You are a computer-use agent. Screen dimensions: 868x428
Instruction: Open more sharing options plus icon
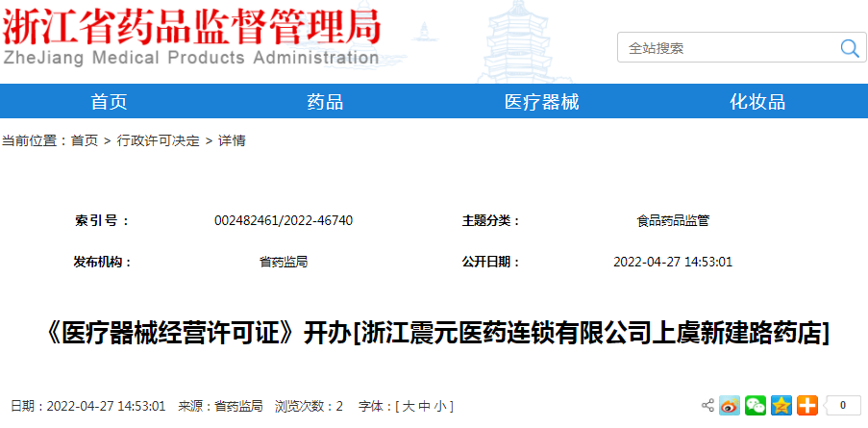(x=807, y=406)
